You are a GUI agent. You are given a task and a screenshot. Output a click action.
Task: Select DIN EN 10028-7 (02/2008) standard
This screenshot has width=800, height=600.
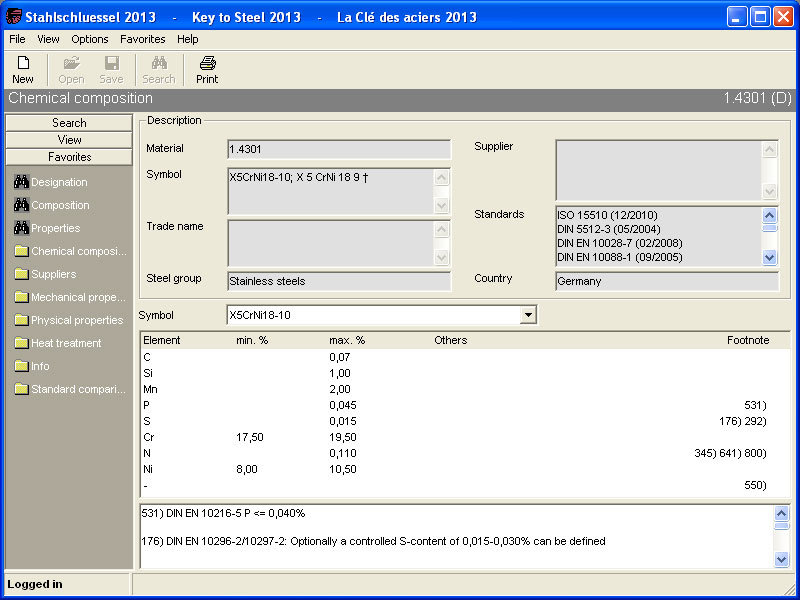click(x=619, y=243)
